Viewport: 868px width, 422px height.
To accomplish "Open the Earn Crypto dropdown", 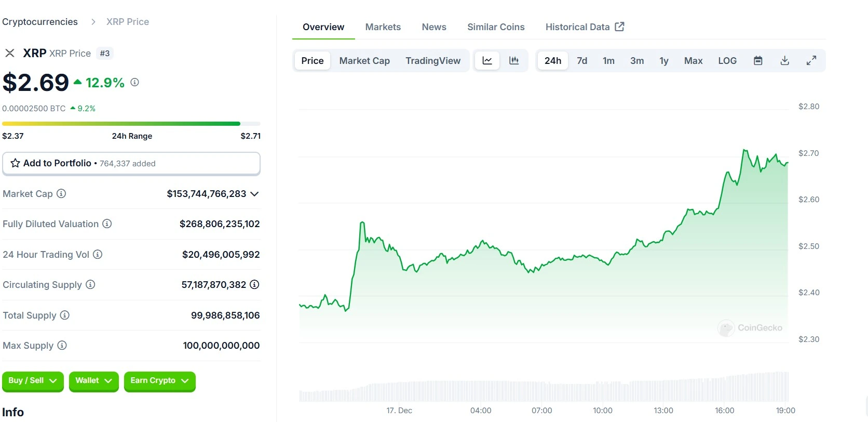I will point(159,381).
